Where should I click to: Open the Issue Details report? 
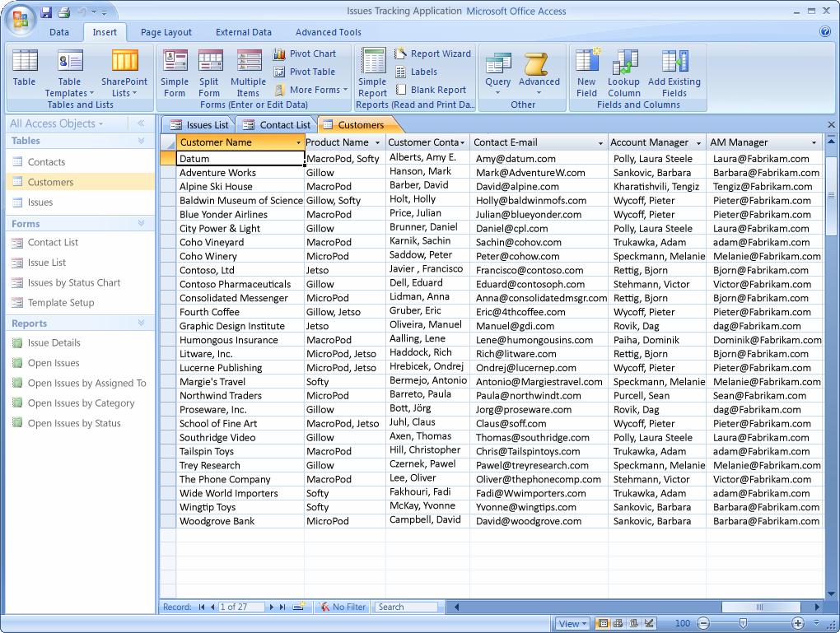[x=54, y=342]
